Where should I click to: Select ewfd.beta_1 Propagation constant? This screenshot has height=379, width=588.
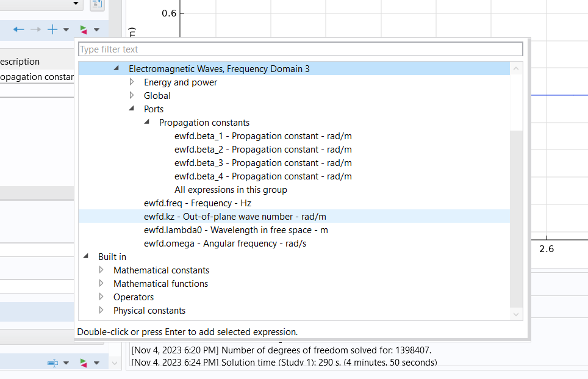pyautogui.click(x=262, y=136)
